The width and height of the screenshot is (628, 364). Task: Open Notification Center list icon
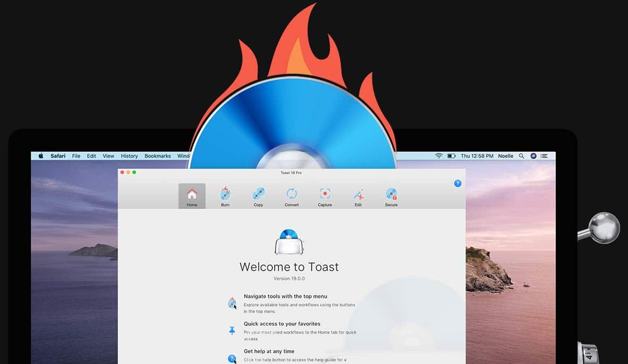click(544, 156)
